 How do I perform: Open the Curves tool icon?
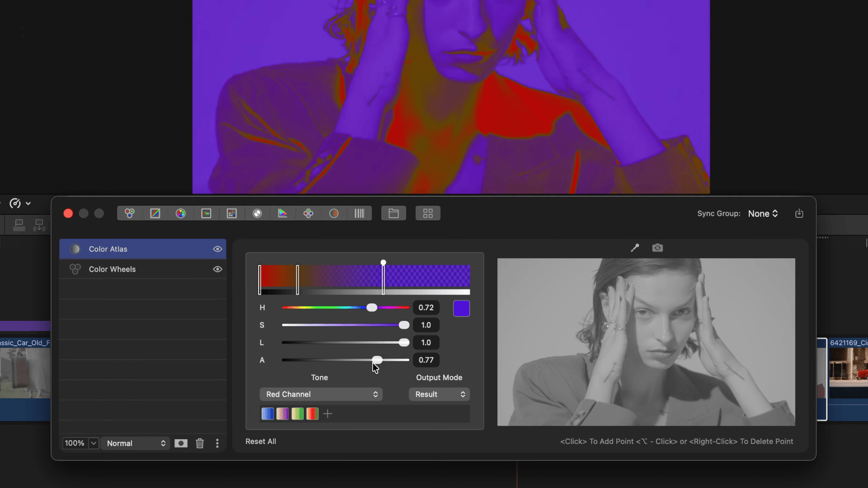pos(155,213)
